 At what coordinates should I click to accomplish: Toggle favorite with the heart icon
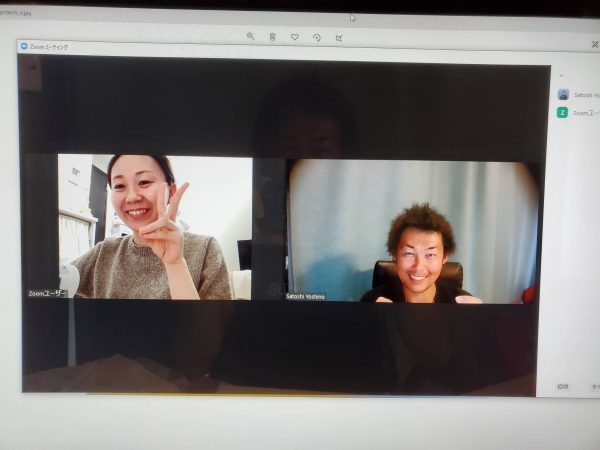[x=294, y=37]
